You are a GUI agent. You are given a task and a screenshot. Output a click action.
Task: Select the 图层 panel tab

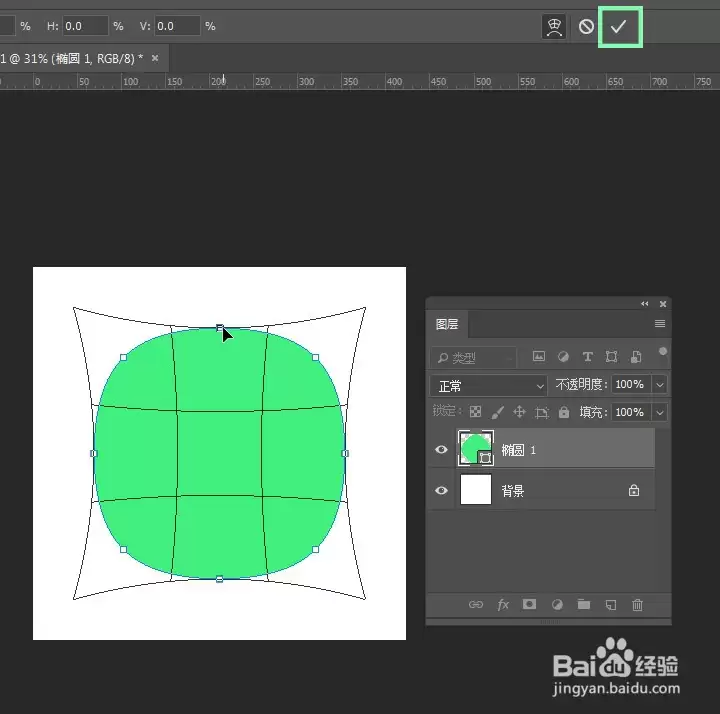pyautogui.click(x=447, y=324)
